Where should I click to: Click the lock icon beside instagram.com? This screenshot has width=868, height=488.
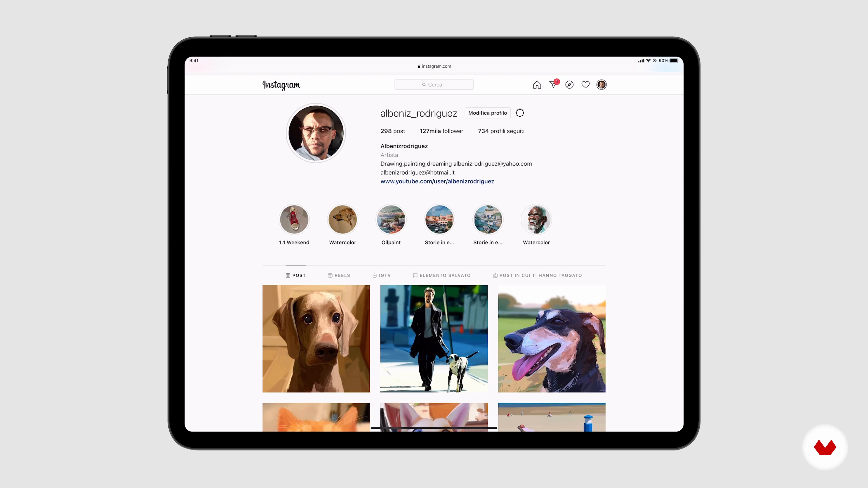419,66
